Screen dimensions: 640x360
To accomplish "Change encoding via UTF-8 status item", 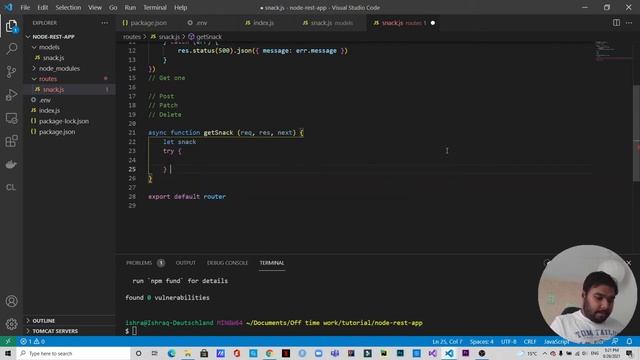I will coord(509,341).
